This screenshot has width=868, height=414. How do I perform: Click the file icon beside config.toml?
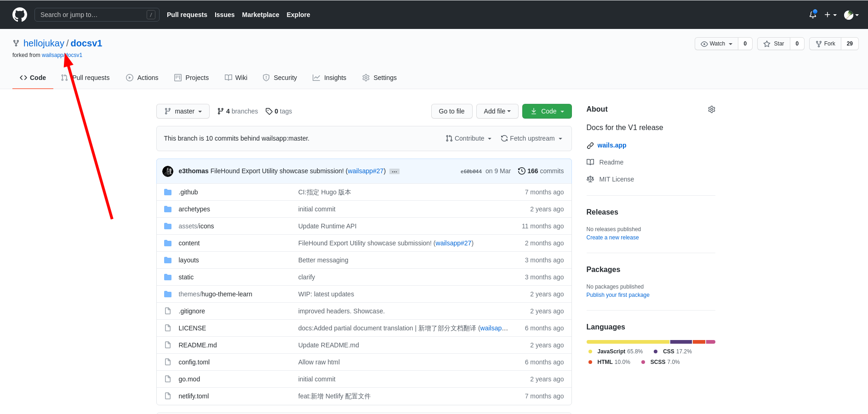tap(168, 362)
